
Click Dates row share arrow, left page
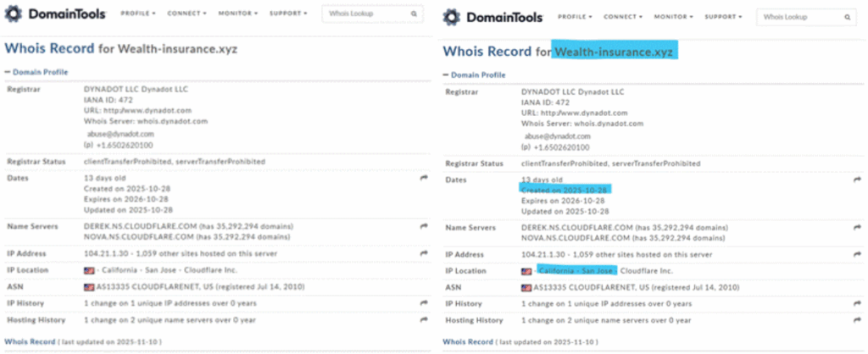pyautogui.click(x=424, y=178)
